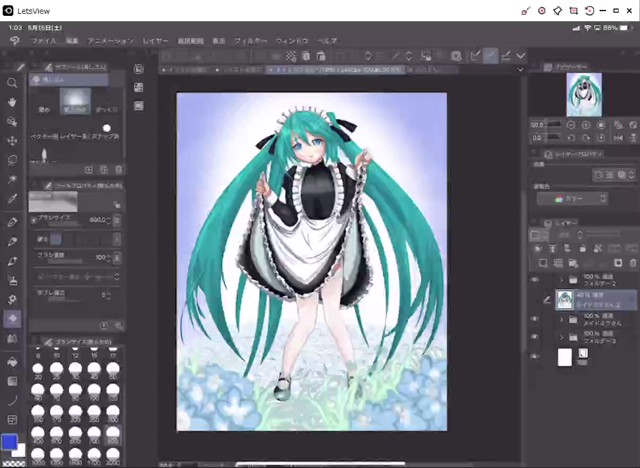The height and width of the screenshot is (468, 640).
Task: Click the zoom in navigator icon
Action: click(x=586, y=125)
